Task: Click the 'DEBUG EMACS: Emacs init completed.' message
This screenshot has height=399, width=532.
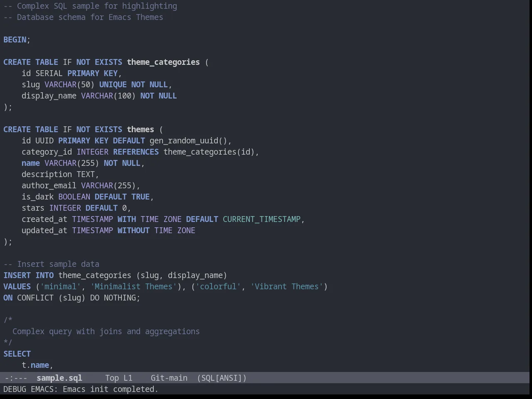Action: tap(81, 389)
